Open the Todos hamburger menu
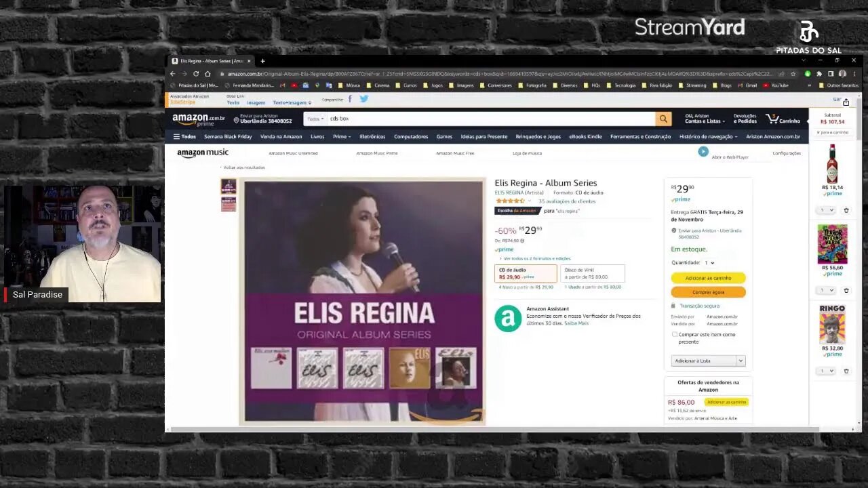The width and height of the screenshot is (868, 488). [x=184, y=136]
